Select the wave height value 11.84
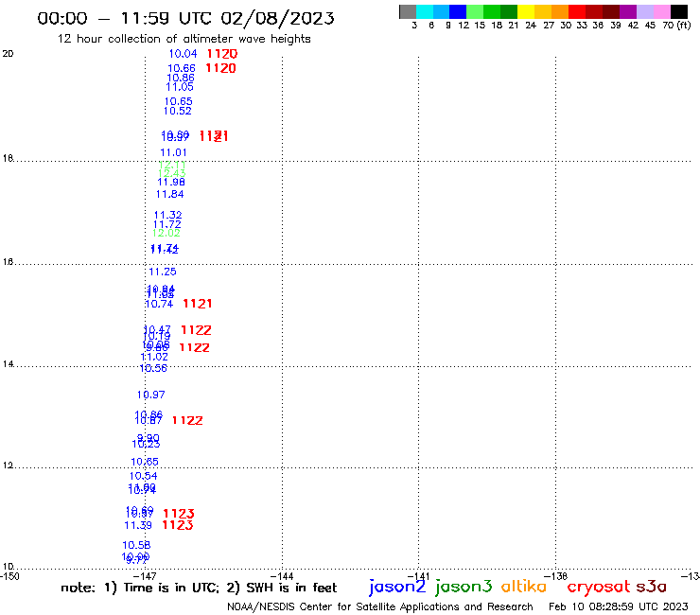 point(169,194)
